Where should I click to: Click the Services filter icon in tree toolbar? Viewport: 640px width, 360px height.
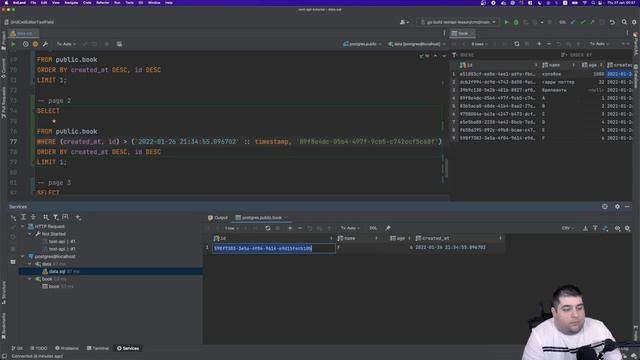pyautogui.click(x=56, y=217)
